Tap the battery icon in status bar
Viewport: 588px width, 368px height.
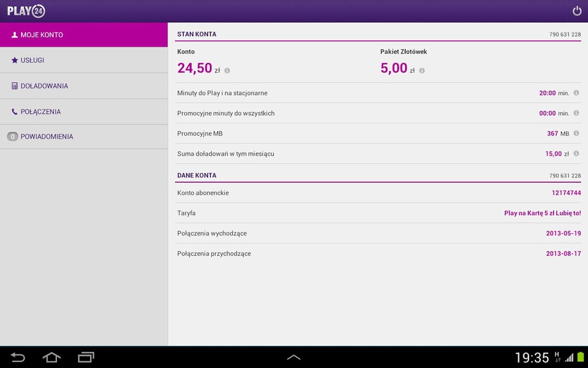pos(581,357)
